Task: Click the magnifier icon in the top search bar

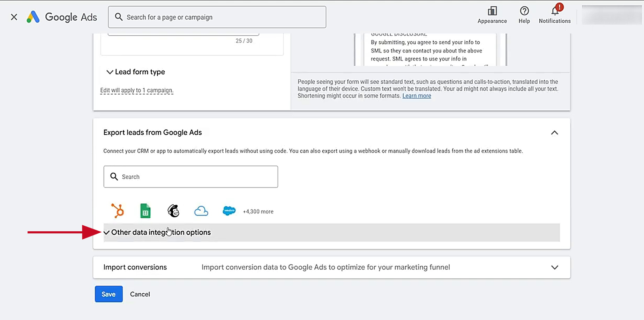Action: click(x=119, y=17)
